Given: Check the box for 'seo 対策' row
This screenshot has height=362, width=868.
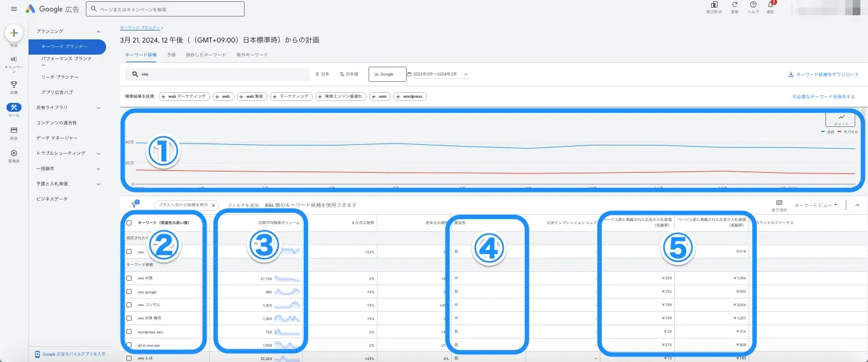Looking at the screenshot, I should (x=130, y=278).
